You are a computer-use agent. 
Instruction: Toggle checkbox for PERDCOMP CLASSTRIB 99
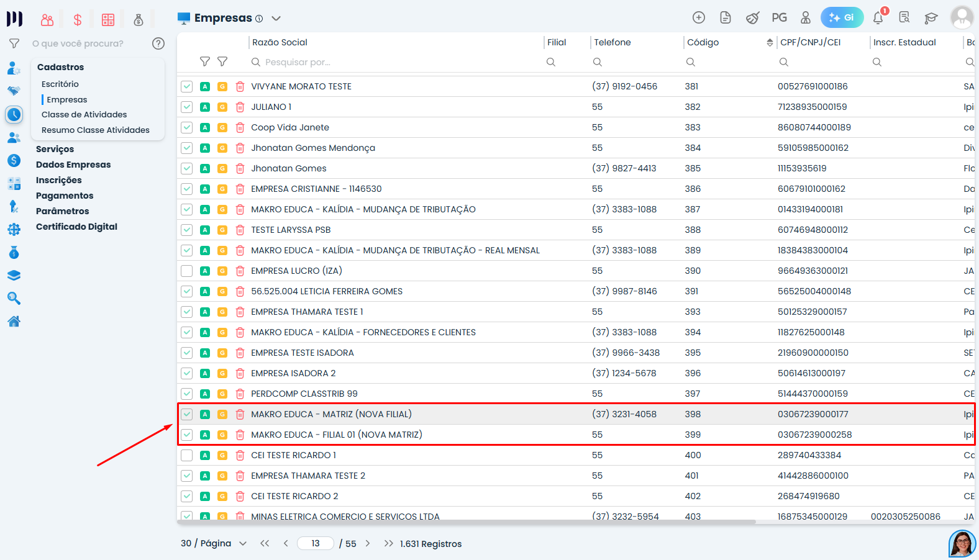(186, 394)
